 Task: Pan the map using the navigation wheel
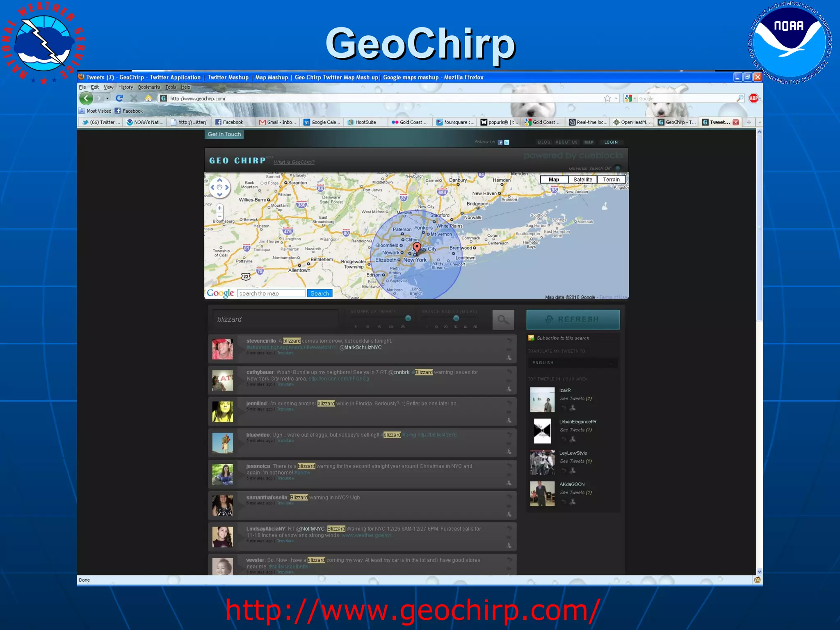tap(219, 187)
